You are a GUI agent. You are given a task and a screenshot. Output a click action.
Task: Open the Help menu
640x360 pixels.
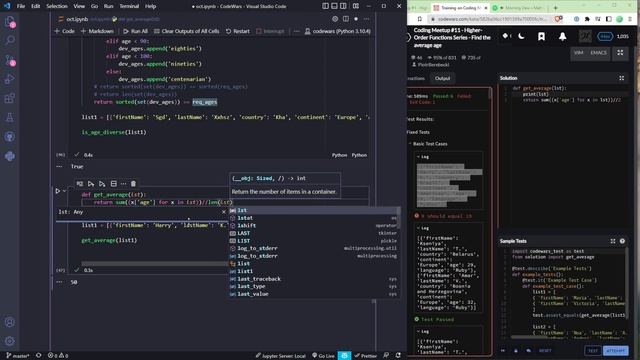click(x=151, y=6)
